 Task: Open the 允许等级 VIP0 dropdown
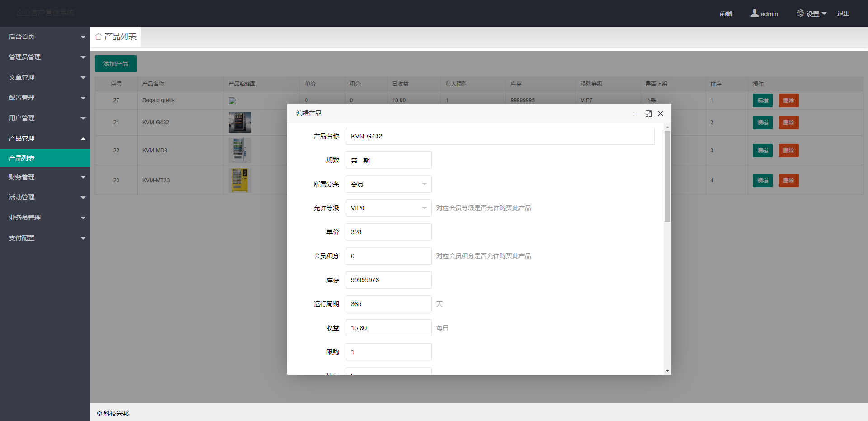388,208
